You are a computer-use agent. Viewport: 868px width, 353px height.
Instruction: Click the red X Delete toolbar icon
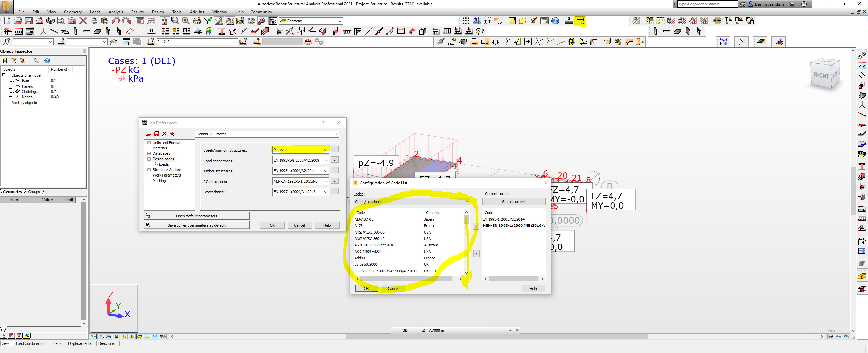[x=83, y=21]
